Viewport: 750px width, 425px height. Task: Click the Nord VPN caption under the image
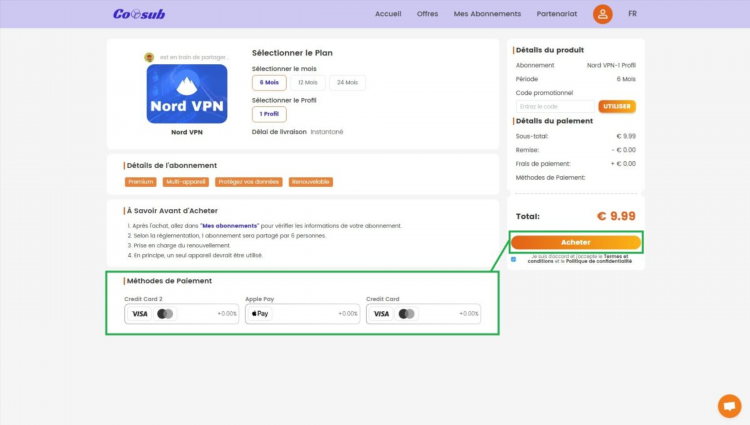187,132
